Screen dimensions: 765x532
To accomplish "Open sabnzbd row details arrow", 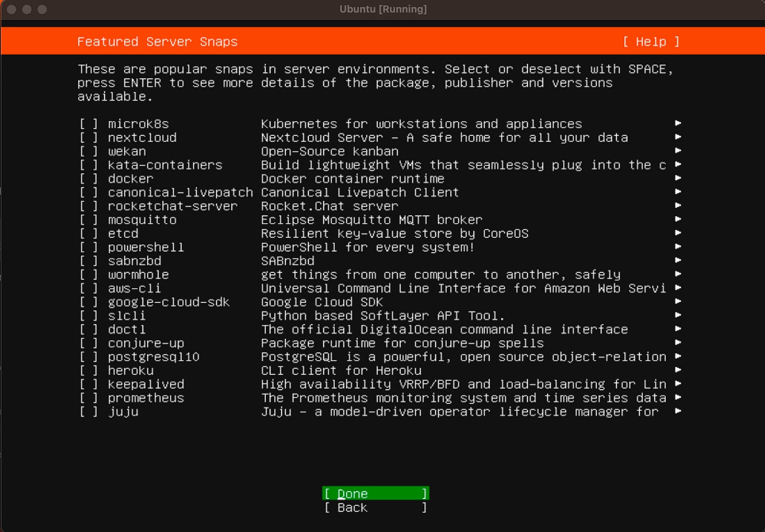I will (x=678, y=259).
